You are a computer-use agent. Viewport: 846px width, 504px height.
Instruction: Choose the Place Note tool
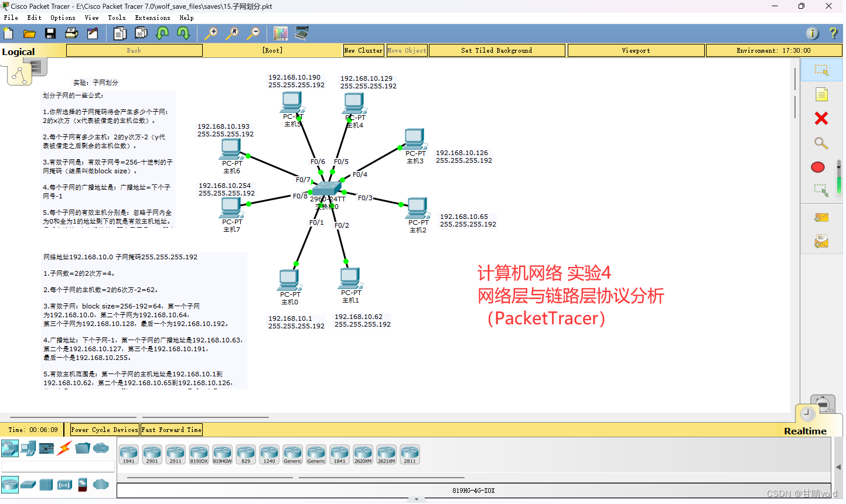point(821,94)
